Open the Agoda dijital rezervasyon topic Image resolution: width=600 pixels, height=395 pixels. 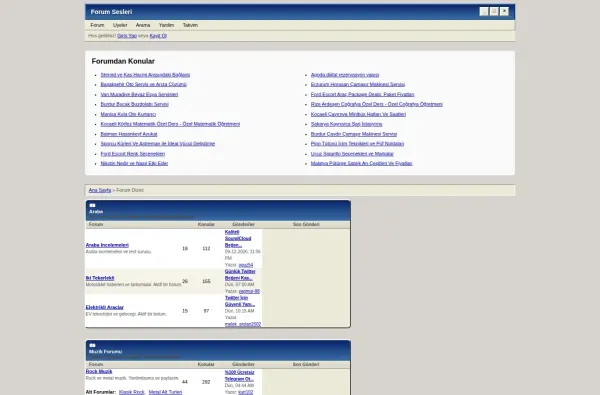pos(345,75)
